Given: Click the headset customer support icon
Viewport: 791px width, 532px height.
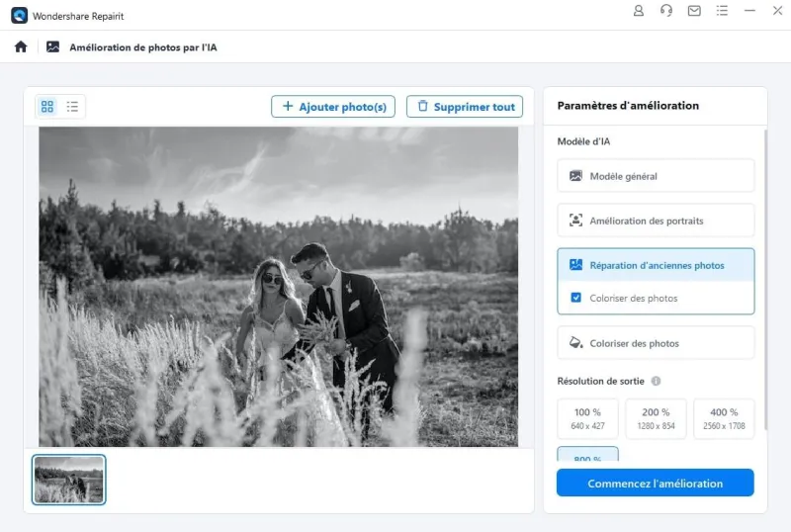Looking at the screenshot, I should pyautogui.click(x=666, y=11).
